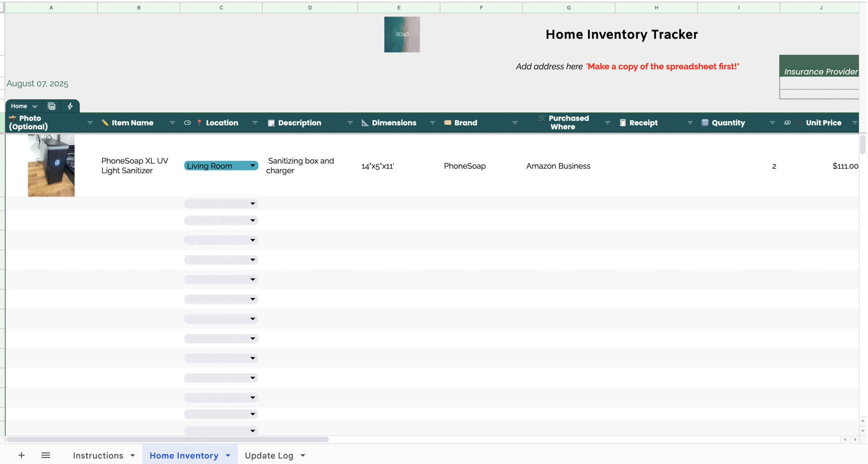Click the calculator icon beside the Home selector
The height and width of the screenshot is (464, 868).
pyautogui.click(x=51, y=106)
